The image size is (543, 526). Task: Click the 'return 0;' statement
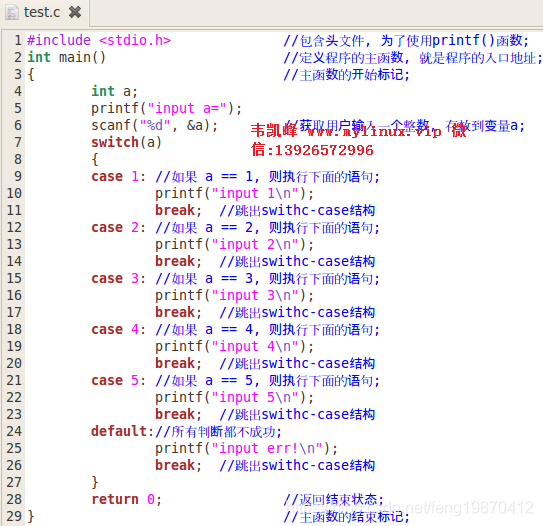(126, 499)
